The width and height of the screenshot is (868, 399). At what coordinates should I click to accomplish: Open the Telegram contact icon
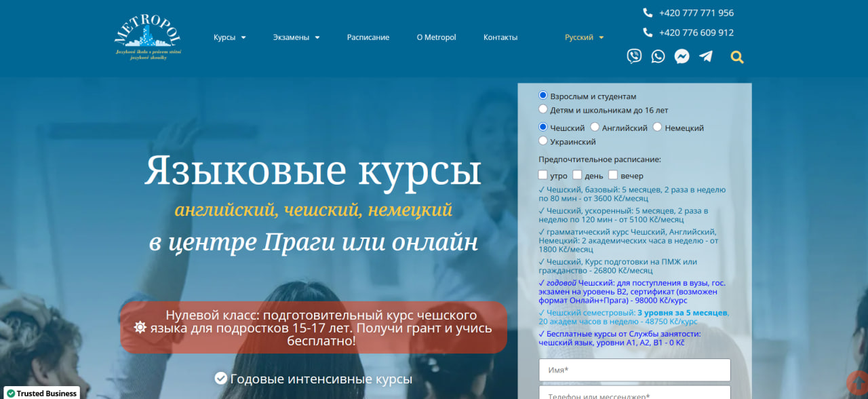click(706, 56)
